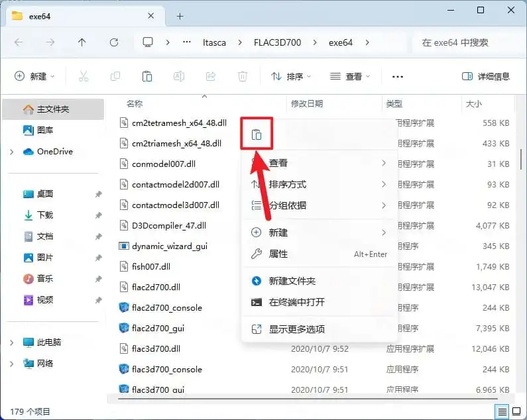527x420 pixels.
Task: Expand the 网络 tree node
Action: 12,364
